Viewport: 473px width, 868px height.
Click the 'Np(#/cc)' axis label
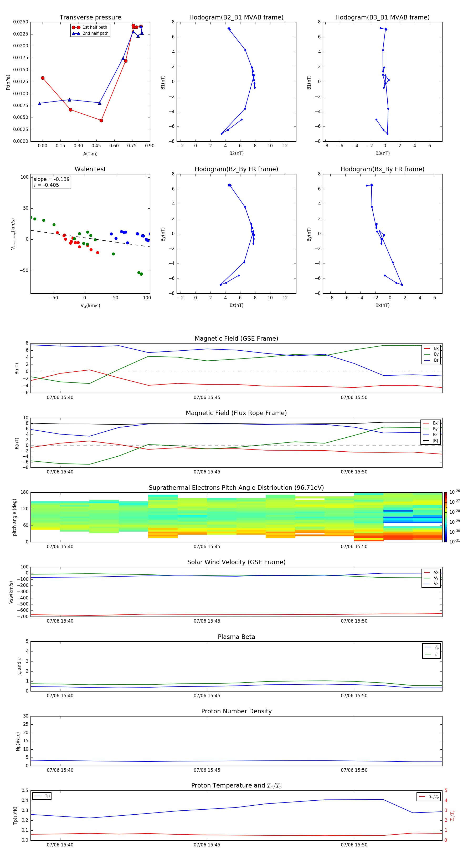18,741
